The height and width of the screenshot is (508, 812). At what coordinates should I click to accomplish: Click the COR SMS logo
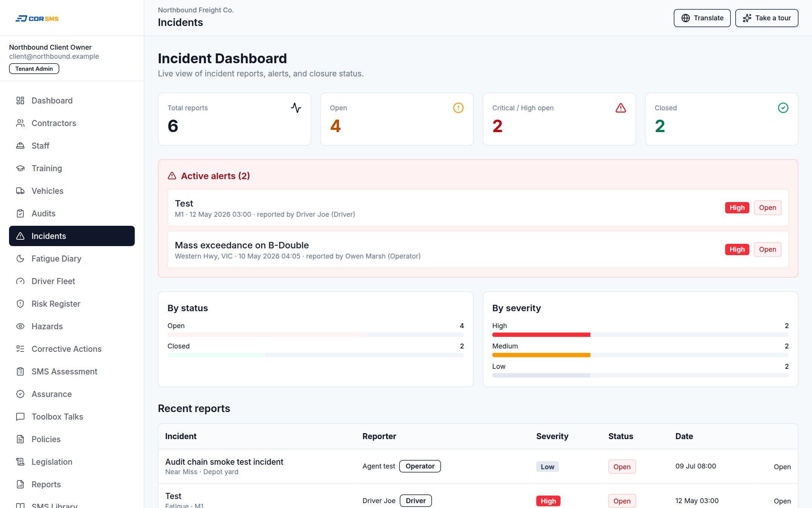tap(37, 18)
